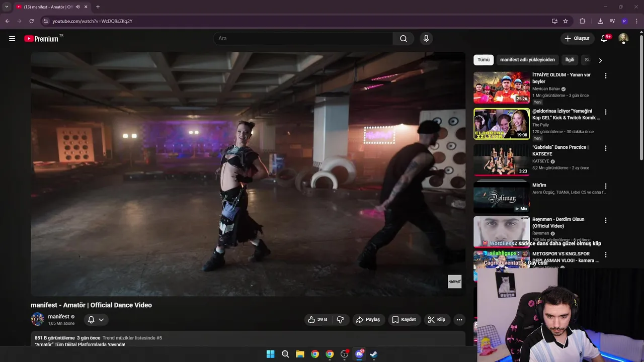Close the manifest - Amatör tab
644x362 pixels.
point(86,7)
